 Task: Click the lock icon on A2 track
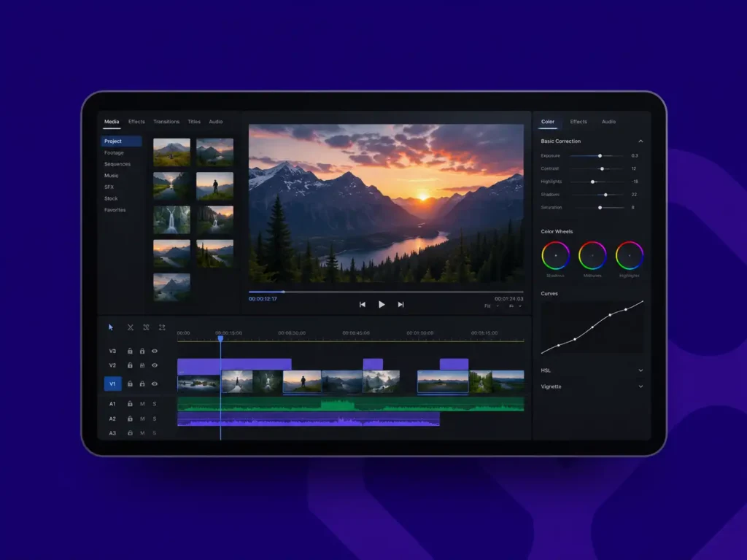pyautogui.click(x=130, y=419)
